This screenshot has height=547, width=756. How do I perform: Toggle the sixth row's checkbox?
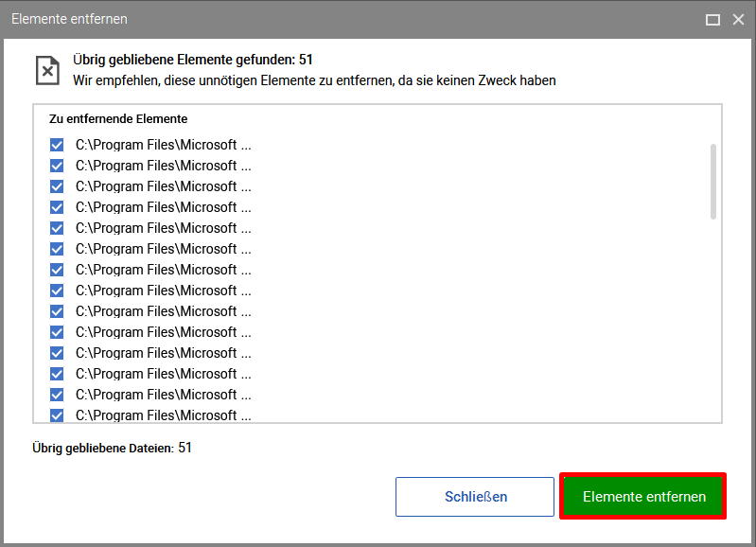pos(57,249)
